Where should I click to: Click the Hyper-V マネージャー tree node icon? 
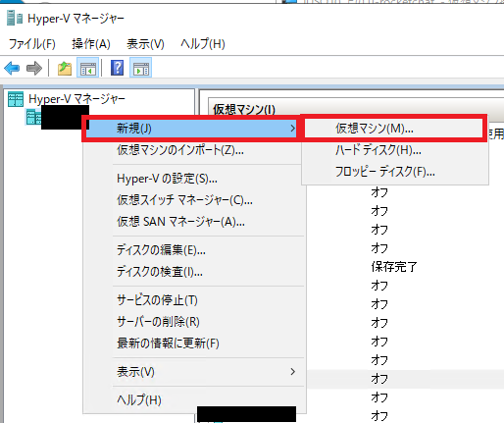(16, 99)
